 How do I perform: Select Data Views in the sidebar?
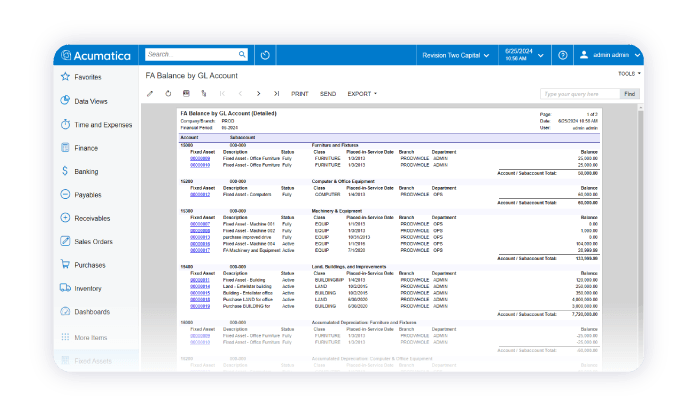click(x=91, y=101)
